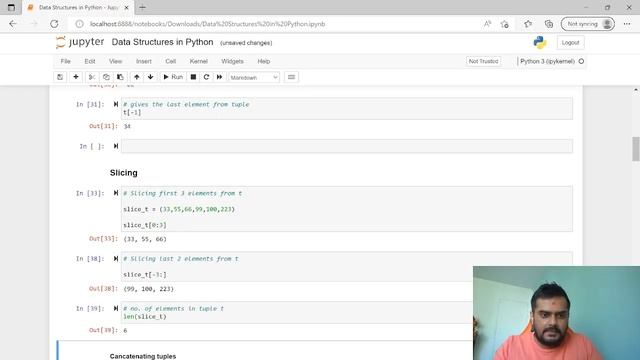Close the Data Structures in Python tab
This screenshot has height=360, width=640.
127,7
